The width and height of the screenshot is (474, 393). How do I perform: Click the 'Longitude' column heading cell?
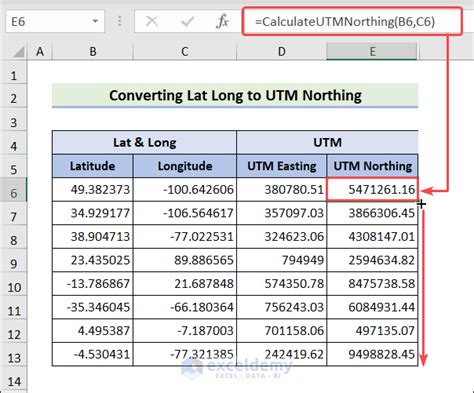[185, 166]
